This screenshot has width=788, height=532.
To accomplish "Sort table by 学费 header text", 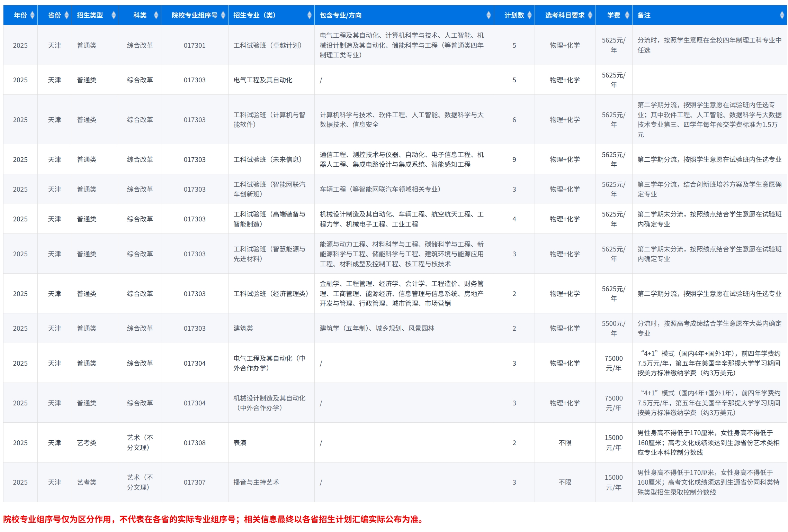I will click(614, 15).
